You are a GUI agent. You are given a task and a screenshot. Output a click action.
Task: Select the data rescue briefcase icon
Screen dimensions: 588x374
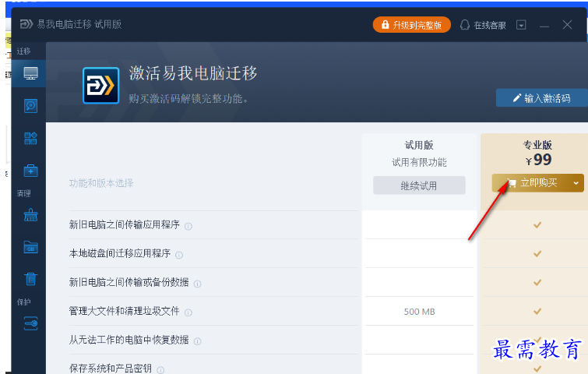(x=30, y=171)
